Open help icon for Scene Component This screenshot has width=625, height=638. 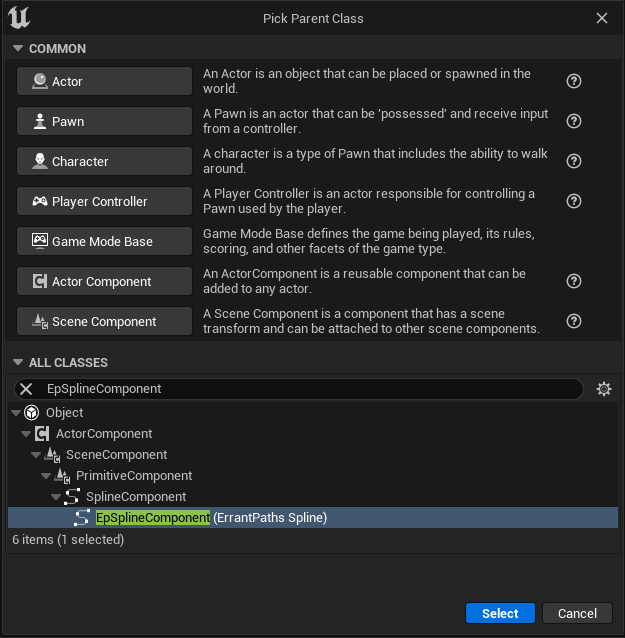pos(574,321)
